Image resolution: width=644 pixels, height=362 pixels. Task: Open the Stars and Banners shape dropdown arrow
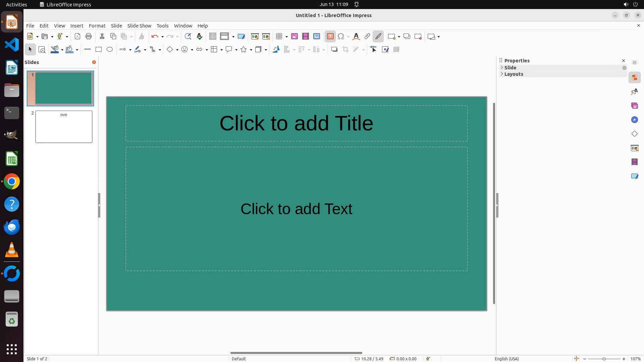click(251, 50)
